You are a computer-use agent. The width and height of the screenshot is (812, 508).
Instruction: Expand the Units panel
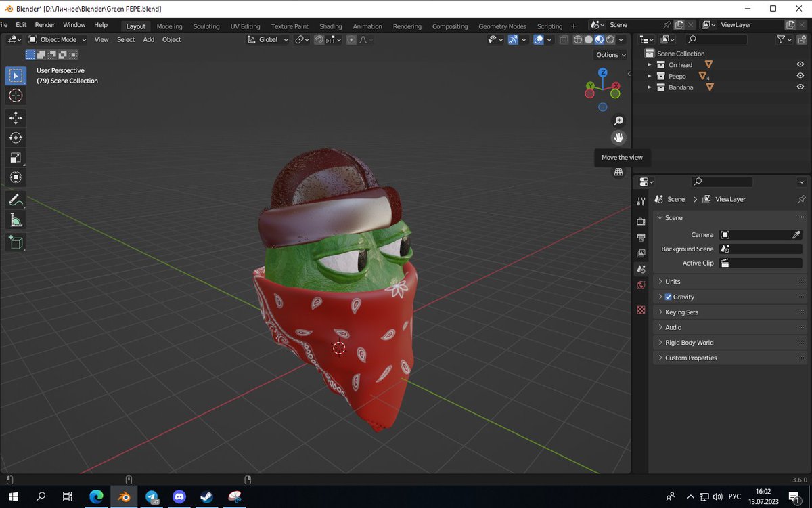[x=730, y=282]
